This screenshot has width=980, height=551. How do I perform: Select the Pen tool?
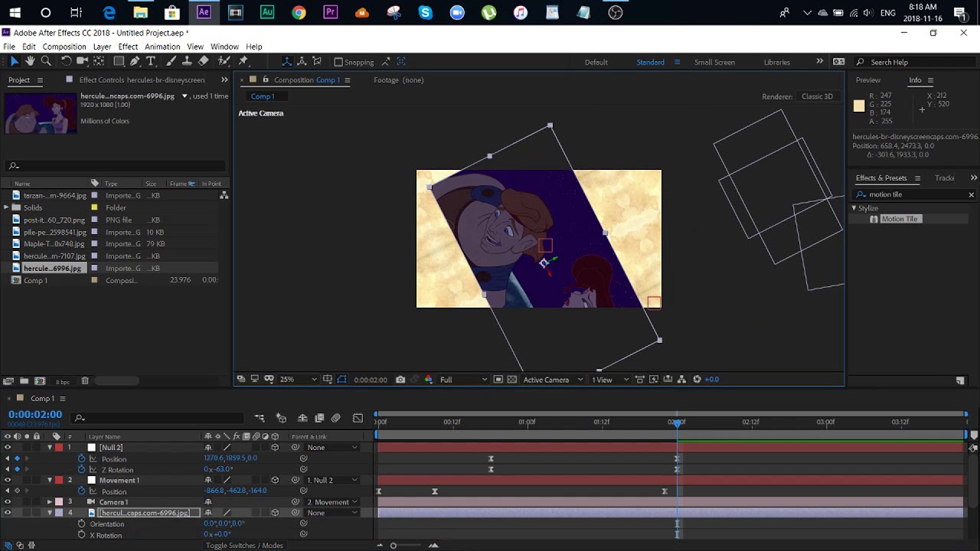135,61
